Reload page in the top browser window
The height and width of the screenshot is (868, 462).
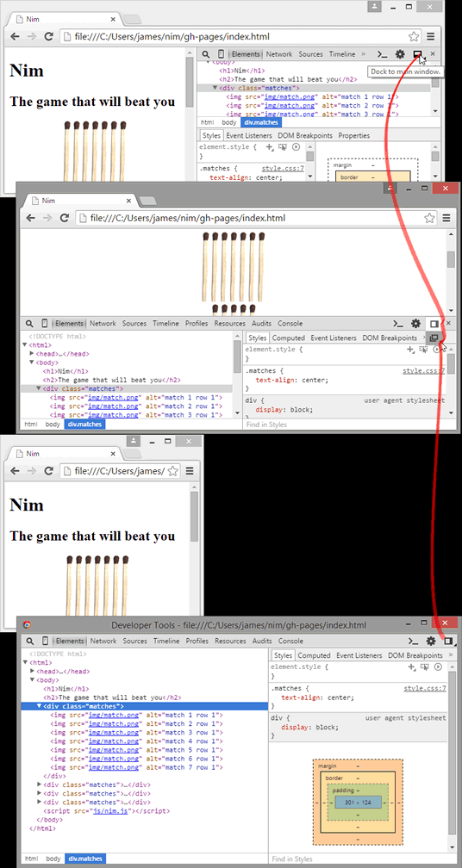48,36
